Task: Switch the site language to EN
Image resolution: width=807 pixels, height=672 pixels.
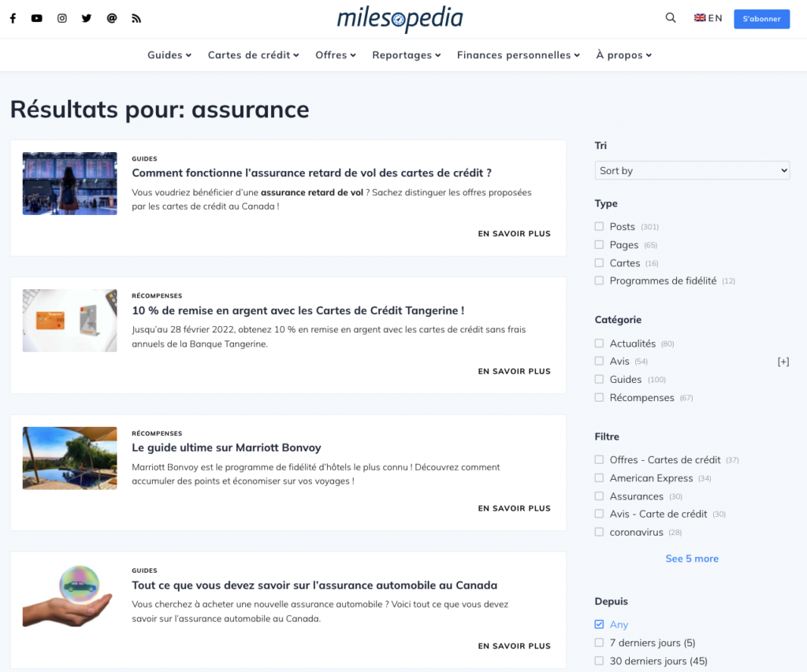Action: (708, 17)
